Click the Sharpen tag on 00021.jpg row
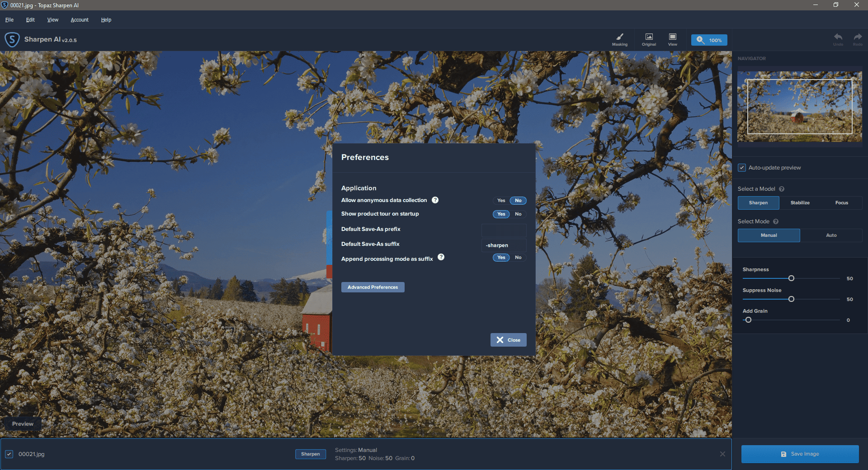The image size is (868, 470). 310,454
